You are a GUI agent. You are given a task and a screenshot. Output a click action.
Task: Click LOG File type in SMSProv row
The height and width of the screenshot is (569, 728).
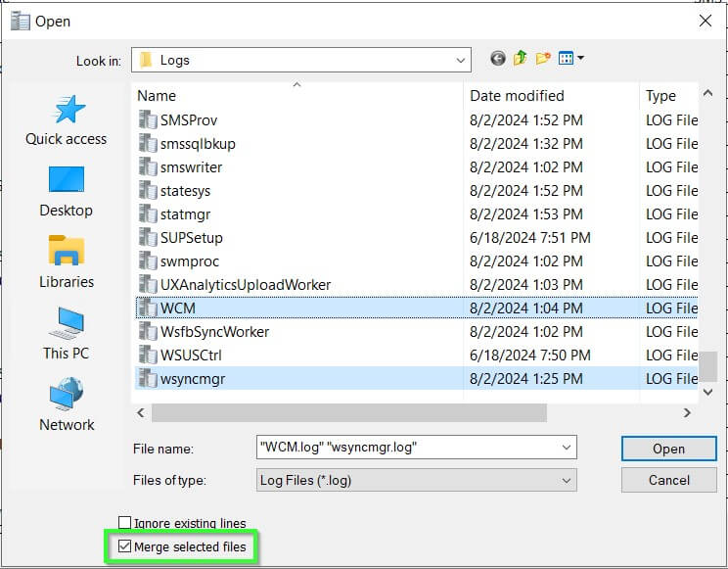pos(672,119)
